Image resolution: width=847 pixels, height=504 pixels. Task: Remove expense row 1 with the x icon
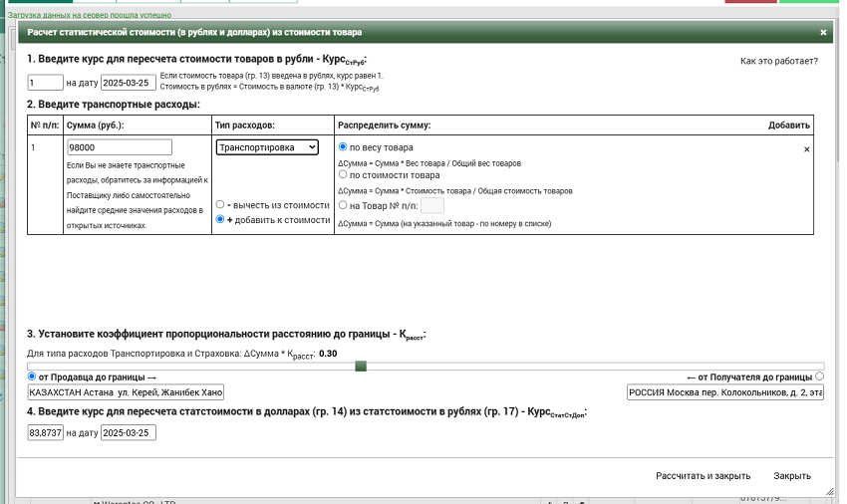click(x=806, y=149)
